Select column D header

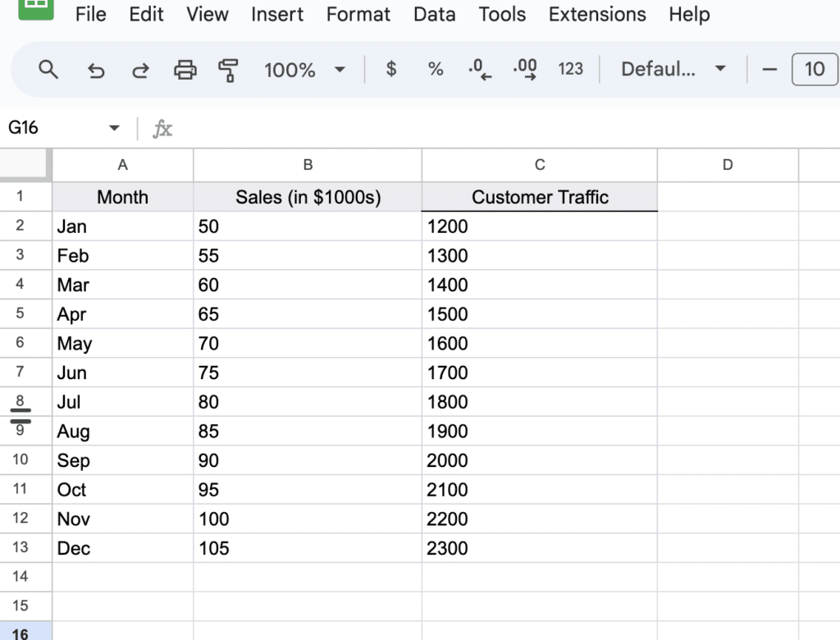(x=728, y=165)
